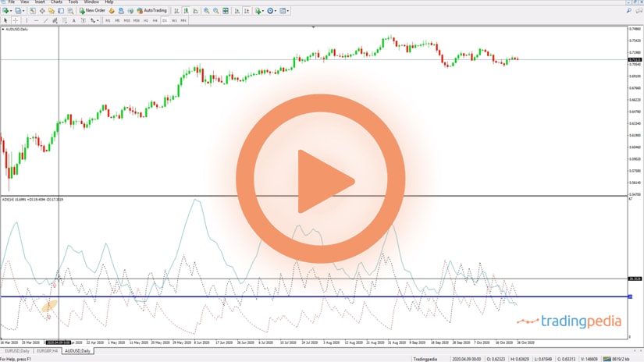Open the Charts menu
Viewport: 644px width, 362px height.
pyautogui.click(x=56, y=2)
